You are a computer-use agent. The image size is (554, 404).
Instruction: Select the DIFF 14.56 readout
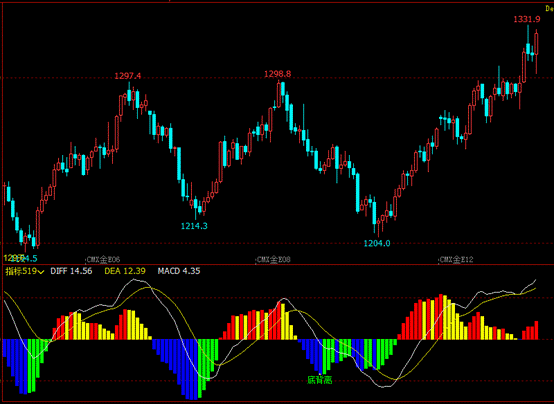pos(71,271)
